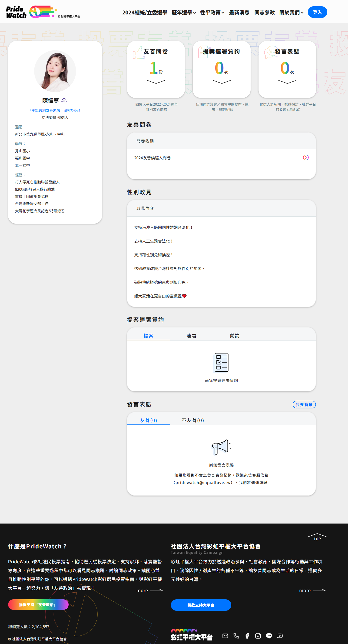Click the 總瀏覽人數：2,104,857 counter
348x644 pixels.
(29, 627)
